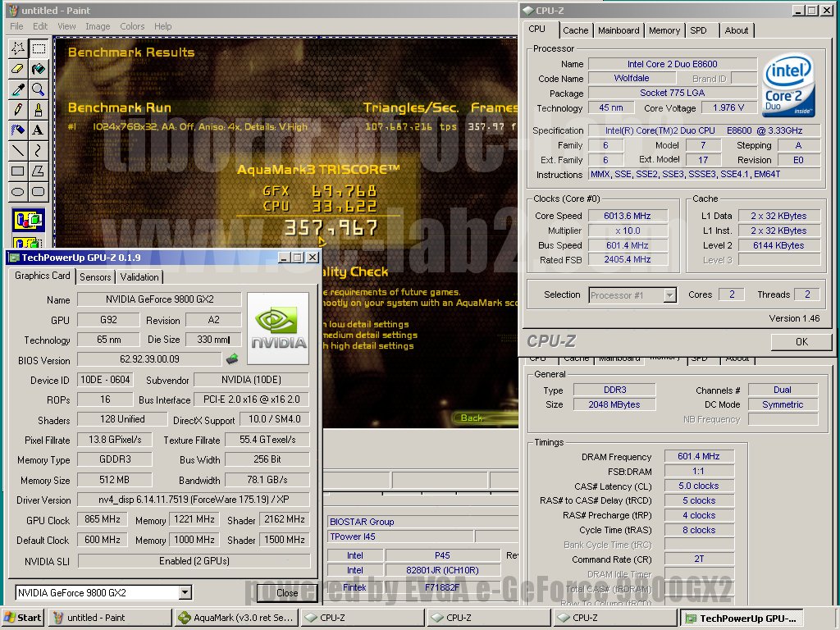Open the View menu in Paint
Image resolution: width=840 pixels, height=630 pixels.
[66, 26]
